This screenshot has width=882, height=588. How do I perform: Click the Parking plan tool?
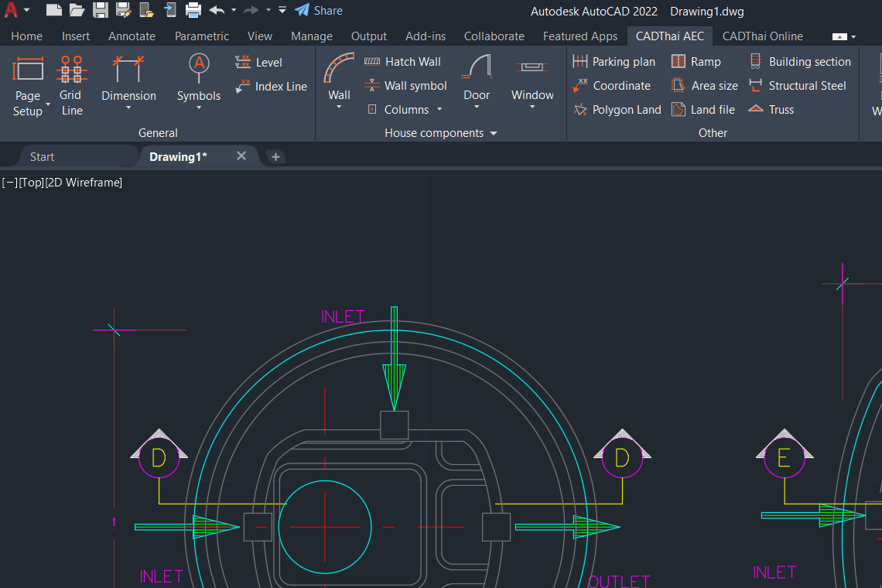click(x=614, y=62)
